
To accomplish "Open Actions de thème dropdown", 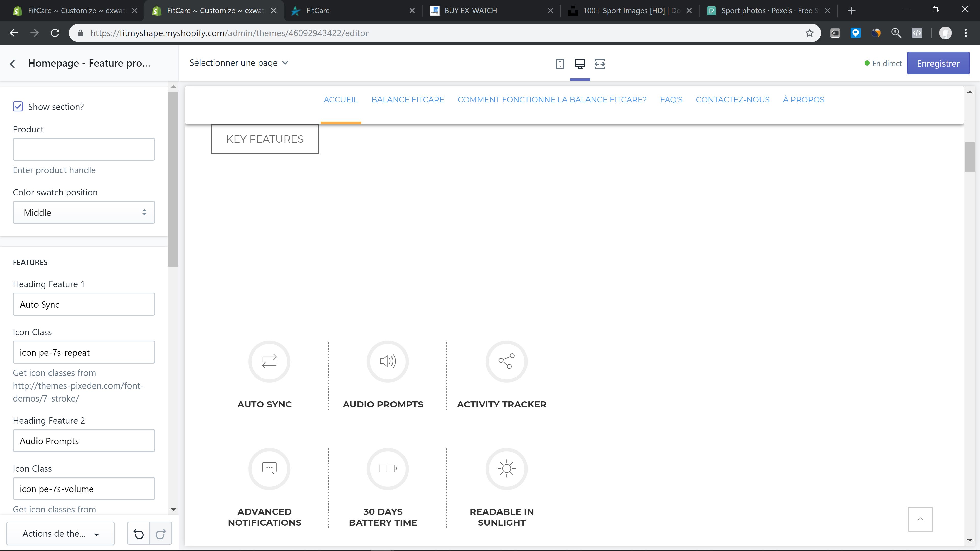I will point(60,534).
